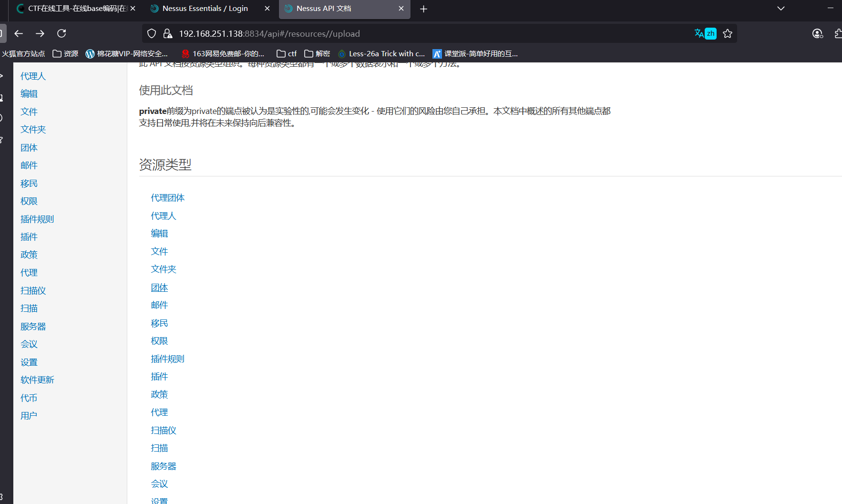Select 邮件 in the left sidebar
The image size is (842, 504).
tap(29, 165)
